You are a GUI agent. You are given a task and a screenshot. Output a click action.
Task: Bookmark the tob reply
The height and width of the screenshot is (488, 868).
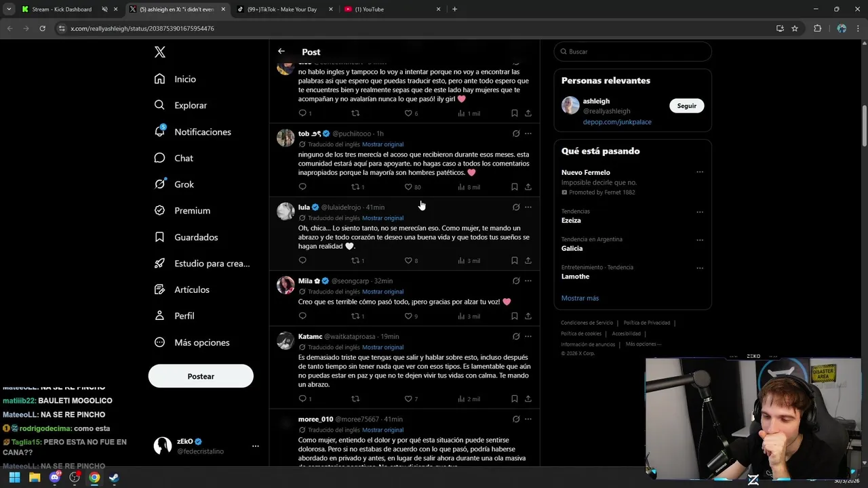[515, 187]
